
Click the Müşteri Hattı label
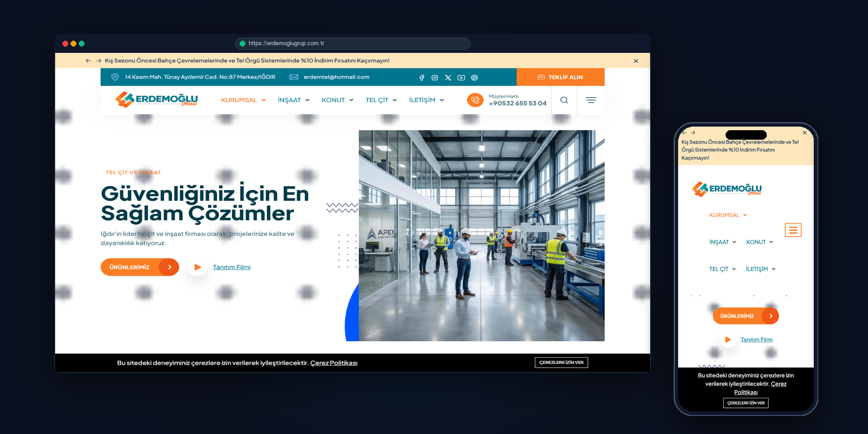coord(504,96)
